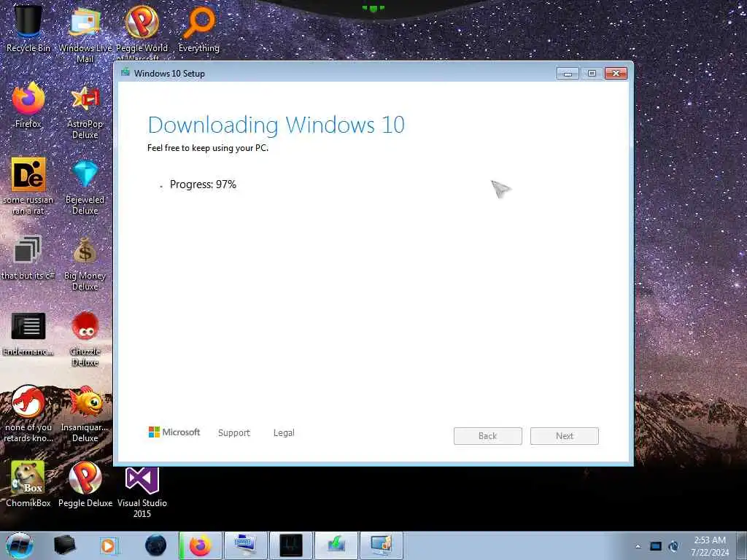Select the 'some russian ran a rat' icon

(x=28, y=186)
